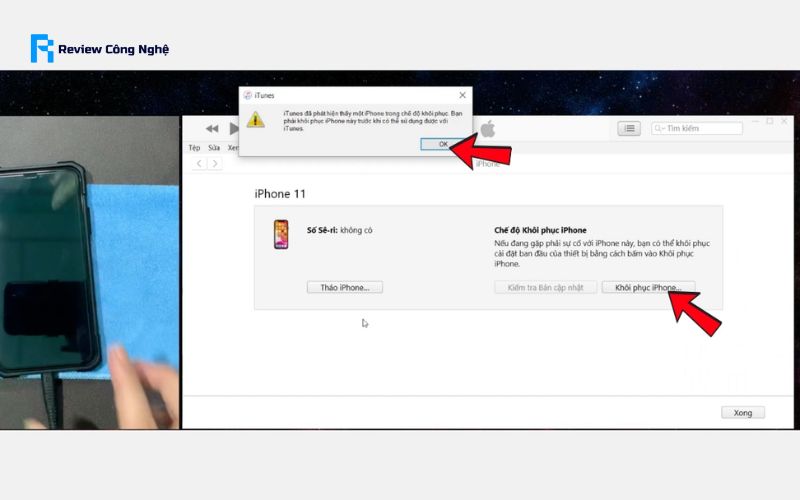This screenshot has width=800, height=500.
Task: Click the Kiểm tra Bản cập nhật button
Action: click(545, 287)
